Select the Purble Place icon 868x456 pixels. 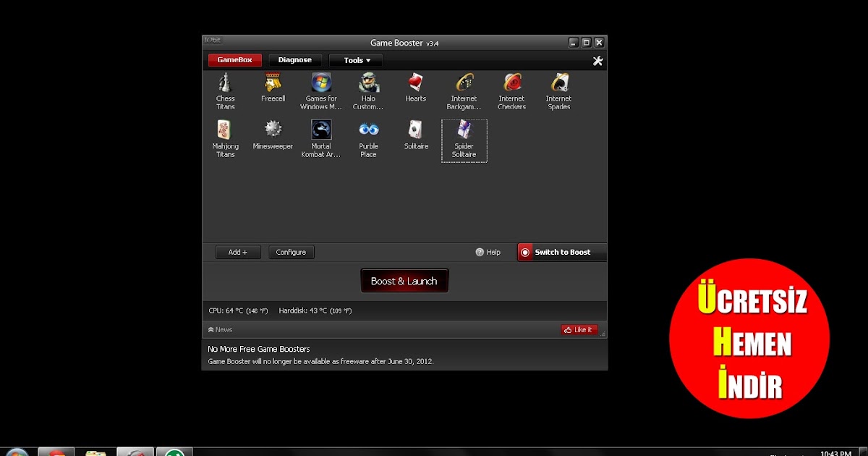tap(368, 130)
